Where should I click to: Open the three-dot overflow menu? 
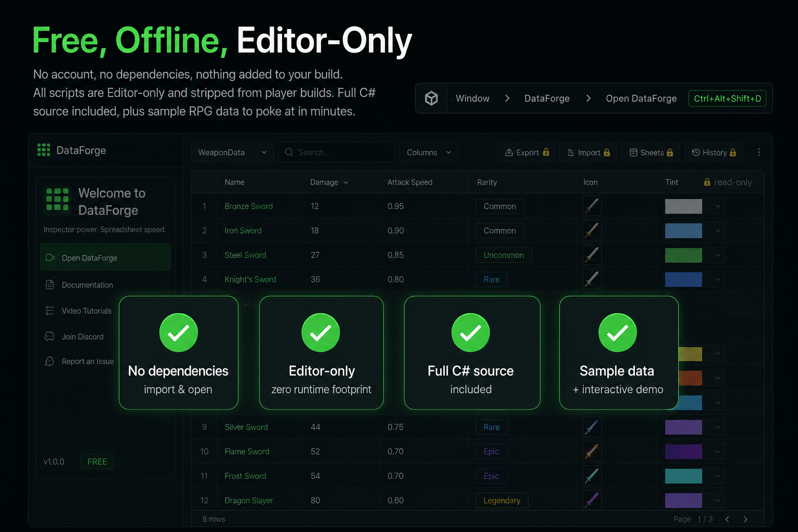tap(759, 152)
